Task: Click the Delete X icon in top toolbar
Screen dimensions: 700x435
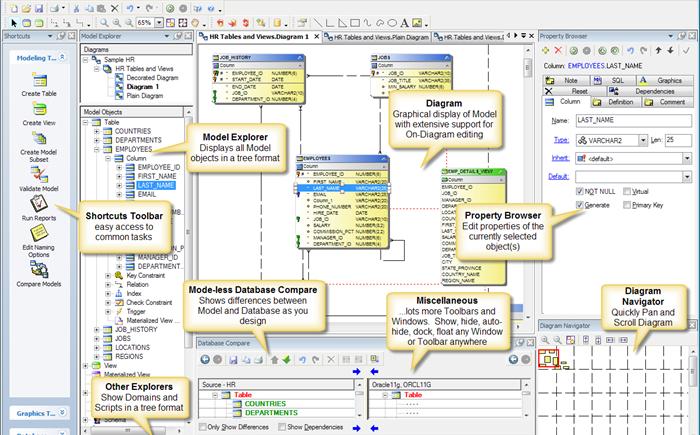Action: (x=115, y=8)
